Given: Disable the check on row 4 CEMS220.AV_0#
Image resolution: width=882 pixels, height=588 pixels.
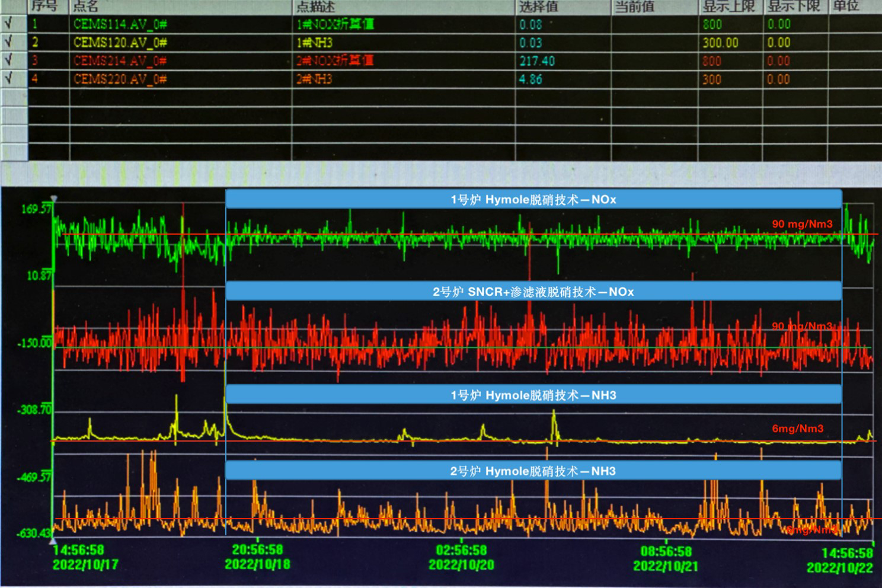Looking at the screenshot, I should (x=9, y=79).
